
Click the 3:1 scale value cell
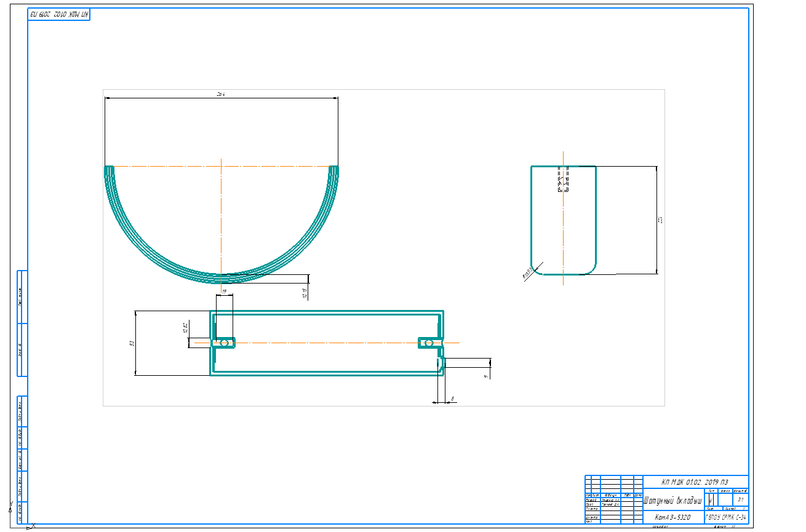[741, 501]
